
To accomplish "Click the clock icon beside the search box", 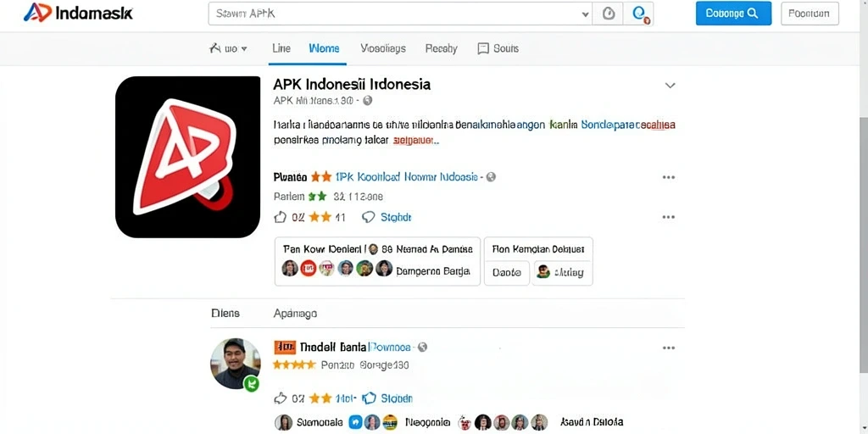I will (x=608, y=14).
